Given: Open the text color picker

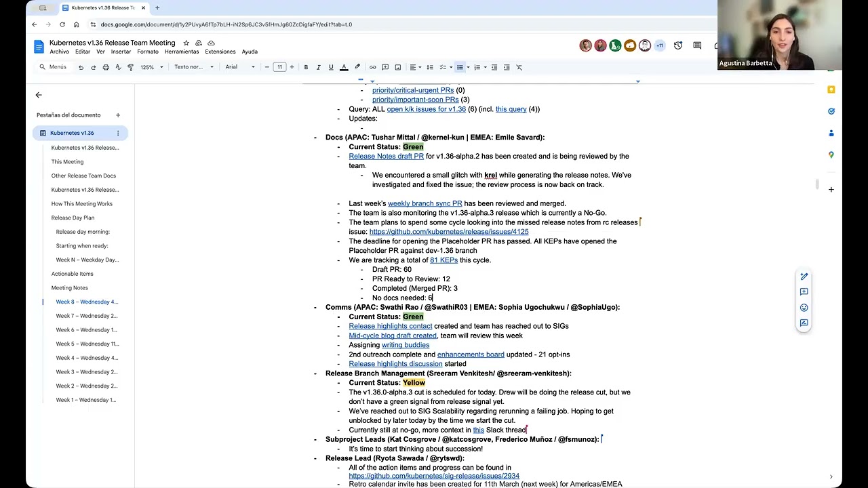Looking at the screenshot, I should (x=344, y=67).
